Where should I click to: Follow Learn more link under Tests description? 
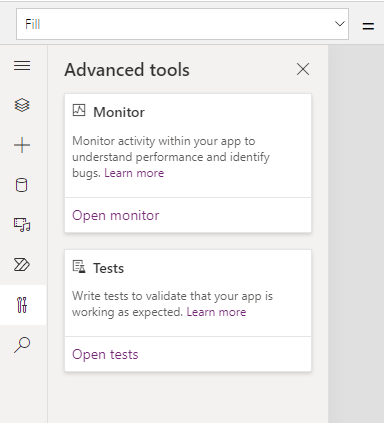[216, 312]
